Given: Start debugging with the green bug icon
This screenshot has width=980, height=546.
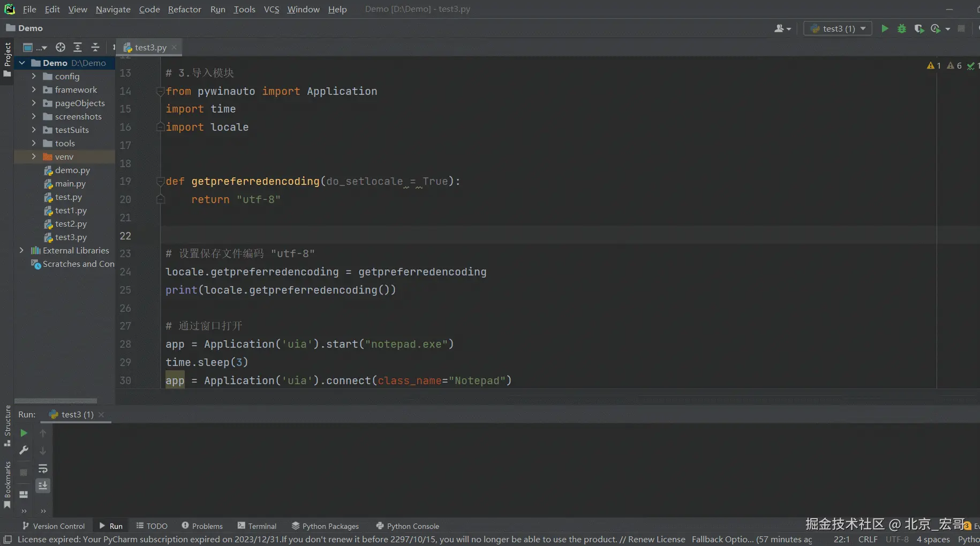Looking at the screenshot, I should click(x=902, y=28).
